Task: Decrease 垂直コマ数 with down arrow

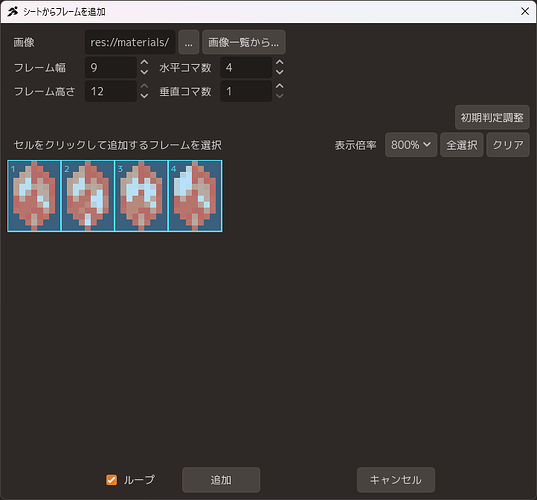Action: tap(280, 96)
